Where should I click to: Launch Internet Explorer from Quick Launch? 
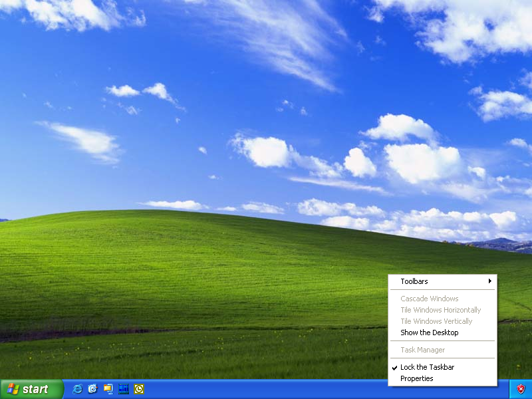pos(77,389)
